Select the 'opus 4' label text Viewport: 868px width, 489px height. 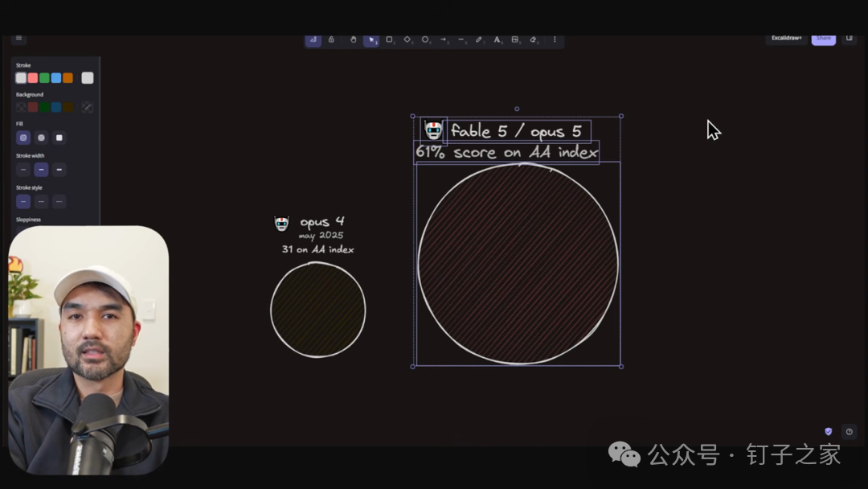click(322, 222)
